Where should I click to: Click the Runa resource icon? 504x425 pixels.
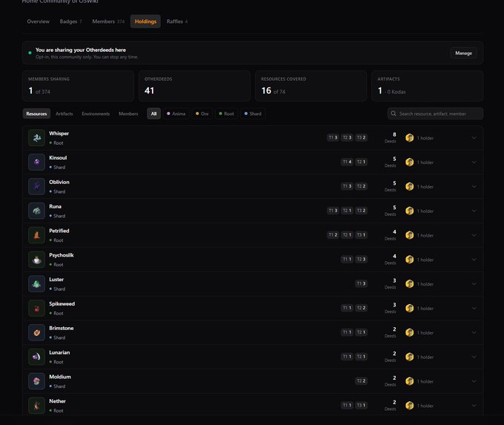coord(36,211)
